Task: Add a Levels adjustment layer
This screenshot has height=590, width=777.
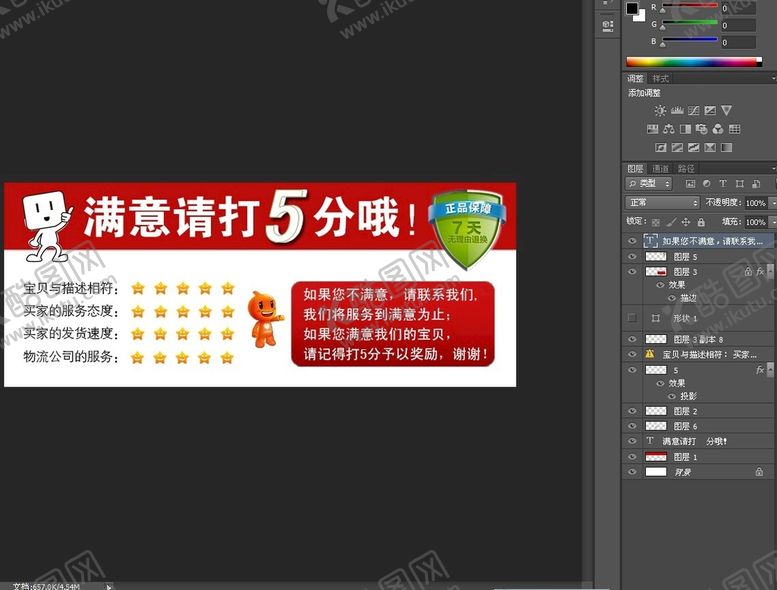Action: (x=677, y=111)
